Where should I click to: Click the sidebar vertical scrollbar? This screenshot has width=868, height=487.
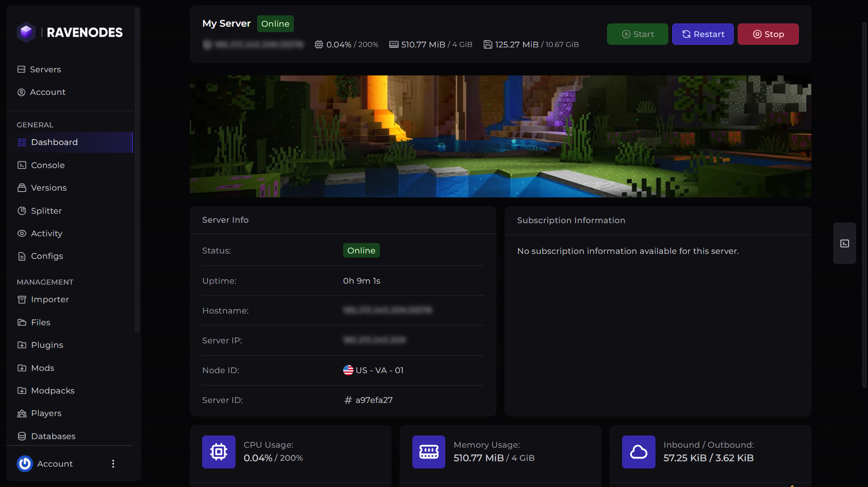click(x=137, y=170)
